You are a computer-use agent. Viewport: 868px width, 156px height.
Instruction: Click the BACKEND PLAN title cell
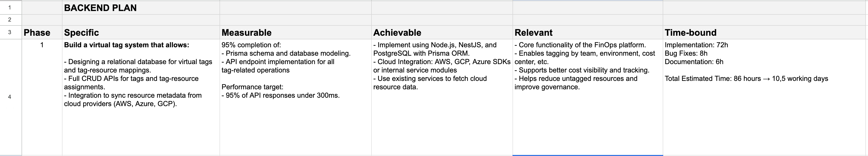coord(141,8)
